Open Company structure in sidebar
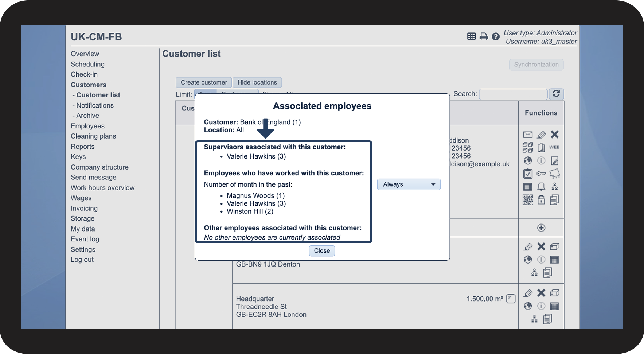 pos(99,167)
